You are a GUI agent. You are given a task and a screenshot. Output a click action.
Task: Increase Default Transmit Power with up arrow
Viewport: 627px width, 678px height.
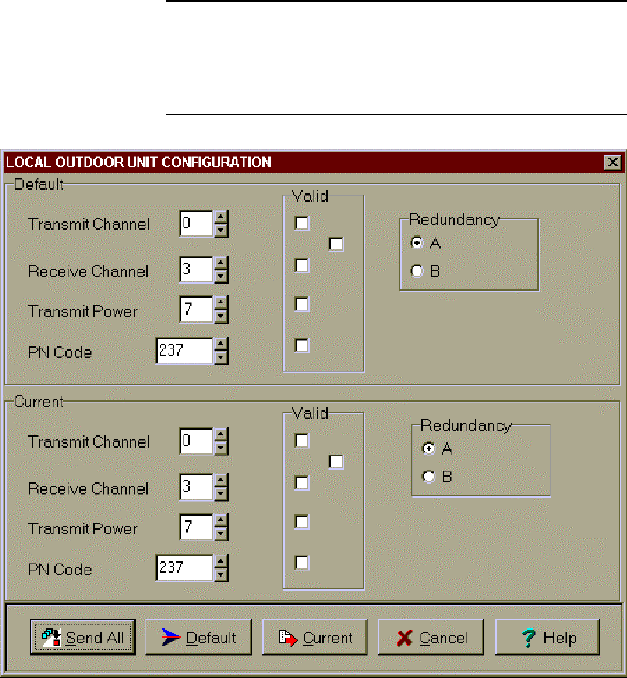[x=221, y=303]
